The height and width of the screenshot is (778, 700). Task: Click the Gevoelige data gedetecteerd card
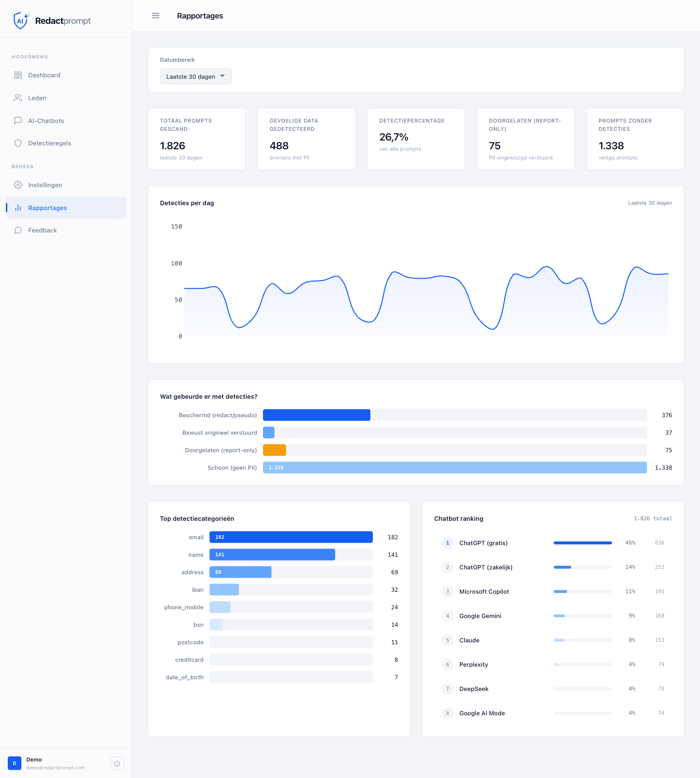point(306,139)
